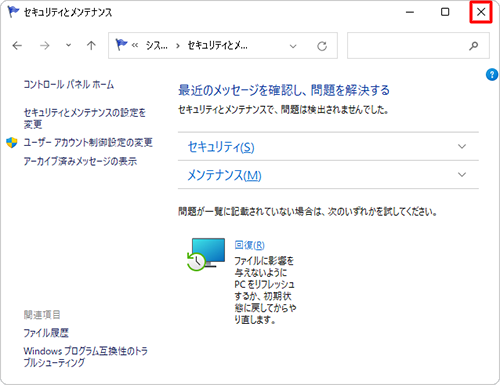This screenshot has width=500, height=385.
Task: Go forward with the right arrow button
Action: (x=44, y=45)
